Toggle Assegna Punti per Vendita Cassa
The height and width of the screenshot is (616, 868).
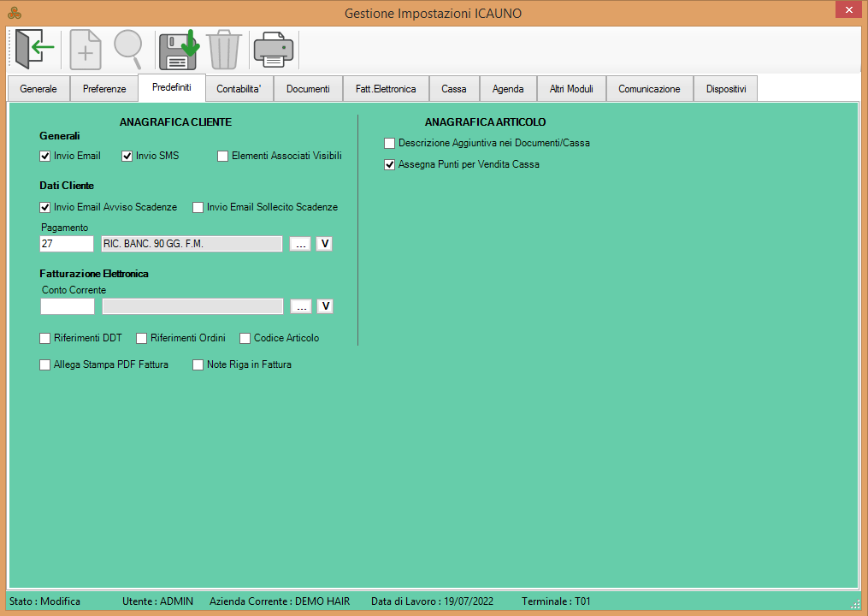[x=390, y=164]
